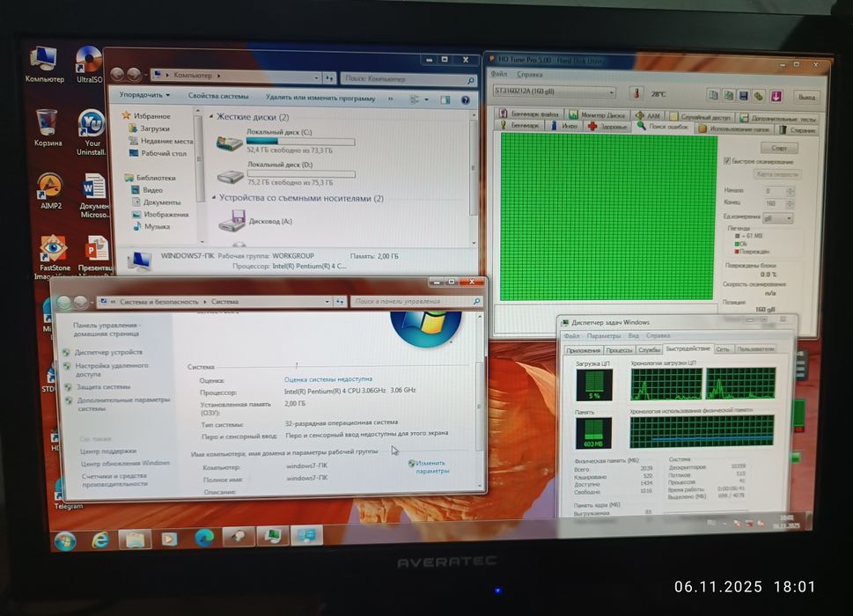Launch Internet Explorer from the taskbar

pos(100,539)
